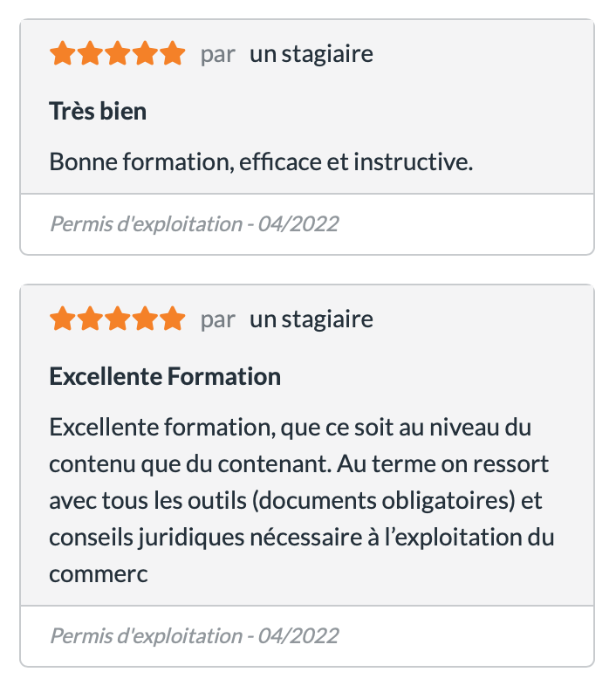Click fourth star in 'Très bien' review
Viewport: 616px width, 679px height.
coord(145,54)
